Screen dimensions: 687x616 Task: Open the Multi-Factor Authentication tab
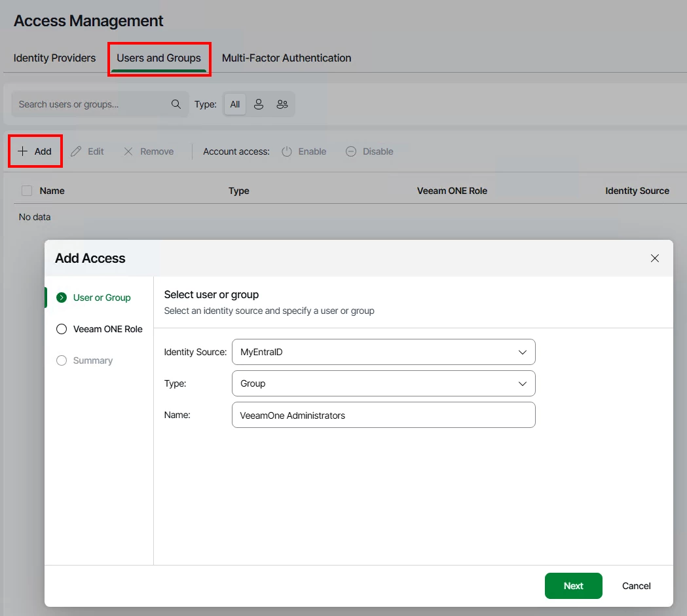pyautogui.click(x=287, y=58)
